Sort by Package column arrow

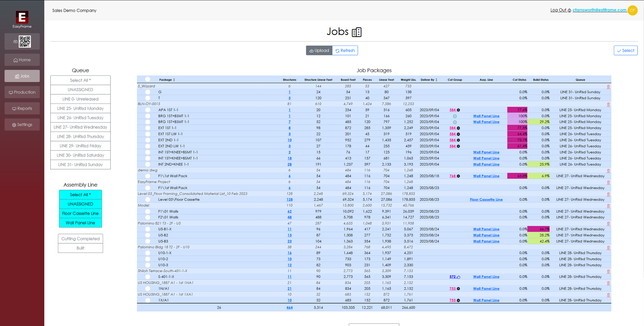(x=174, y=80)
